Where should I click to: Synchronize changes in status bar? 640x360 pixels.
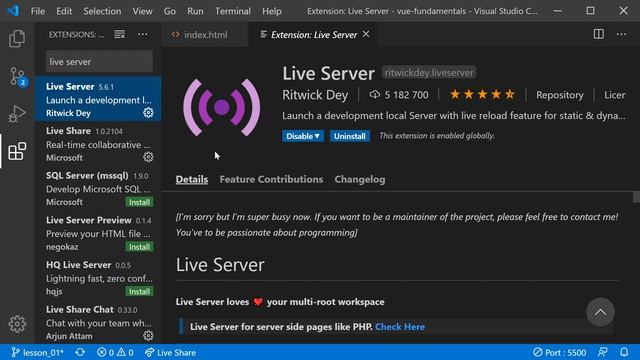coord(80,352)
